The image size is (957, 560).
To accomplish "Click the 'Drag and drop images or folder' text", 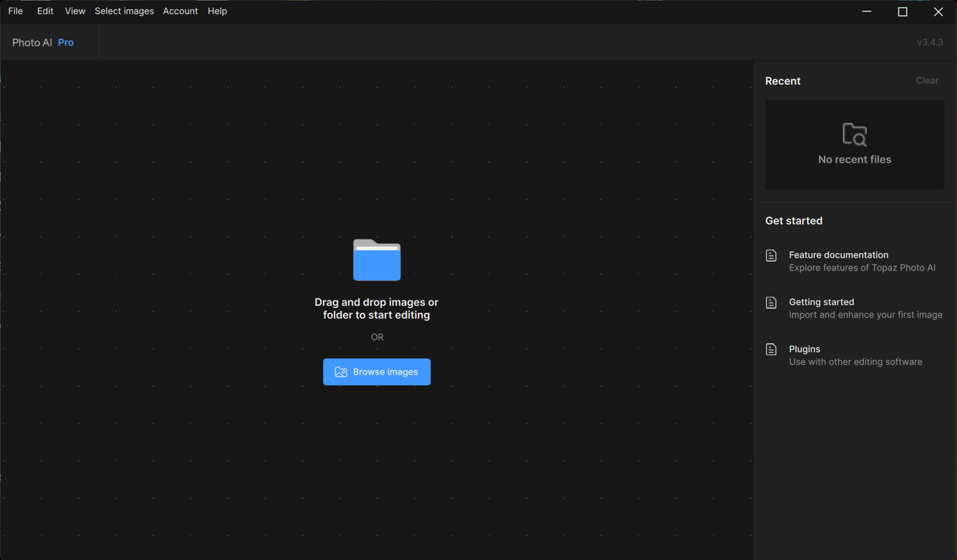I will click(377, 309).
